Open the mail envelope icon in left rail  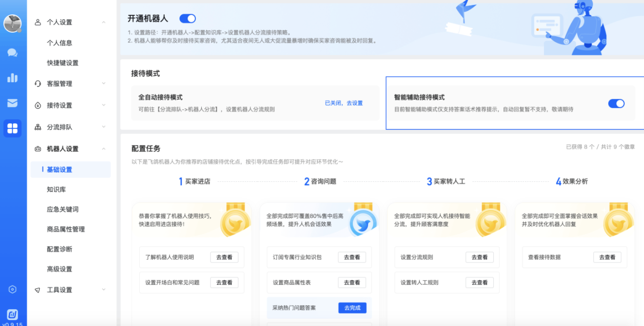coord(12,103)
